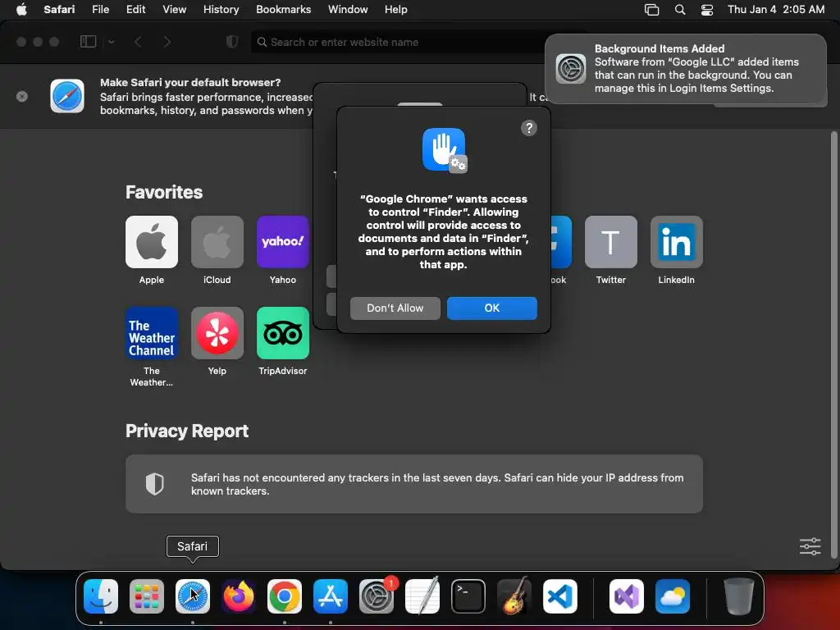Open the Window menu
This screenshot has width=840, height=630.
tap(348, 9)
